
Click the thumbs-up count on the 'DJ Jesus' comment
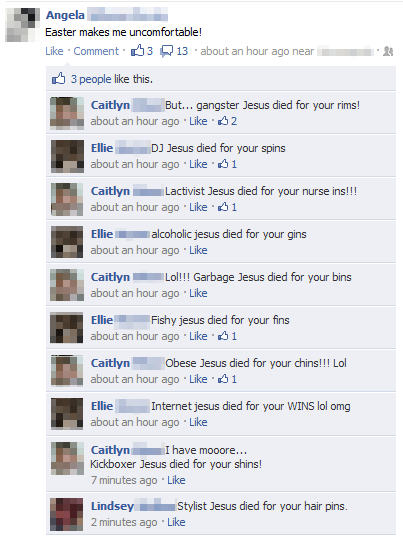[x=228, y=164]
